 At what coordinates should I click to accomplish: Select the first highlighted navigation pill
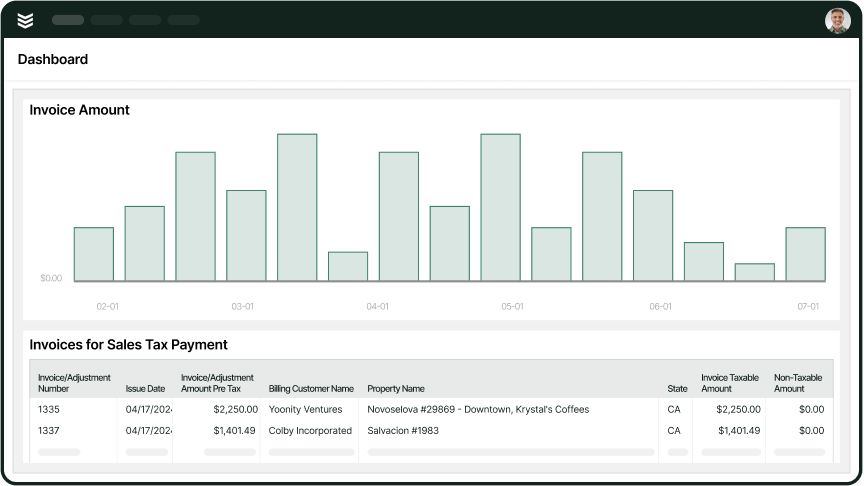[68, 20]
